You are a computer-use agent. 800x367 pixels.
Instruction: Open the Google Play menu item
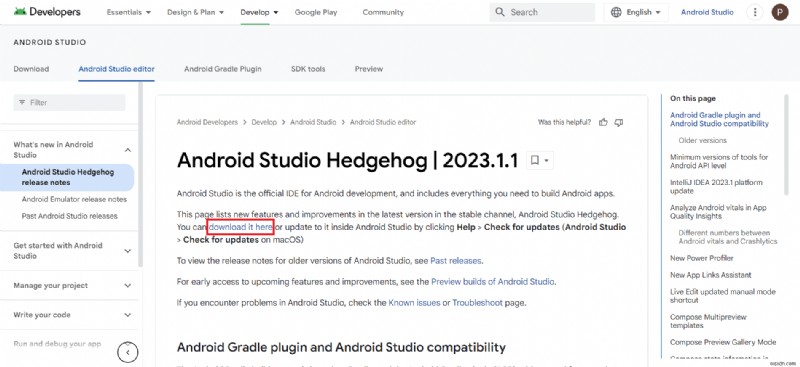click(316, 12)
